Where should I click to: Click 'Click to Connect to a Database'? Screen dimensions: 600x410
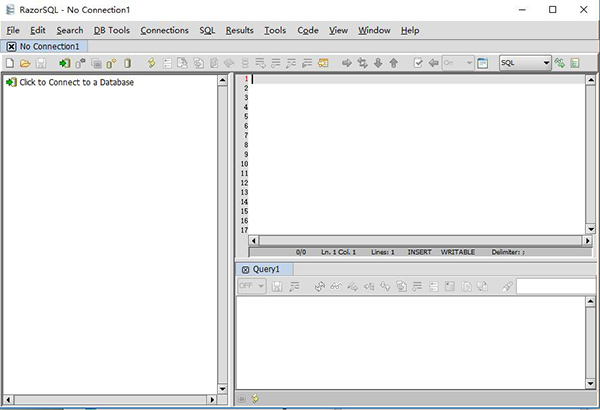pos(77,82)
